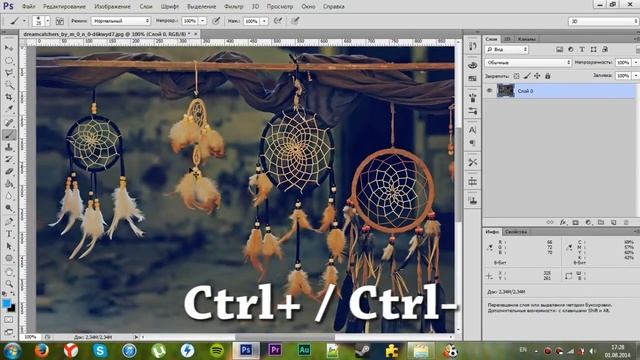Click the foreground color swatch

6,304
